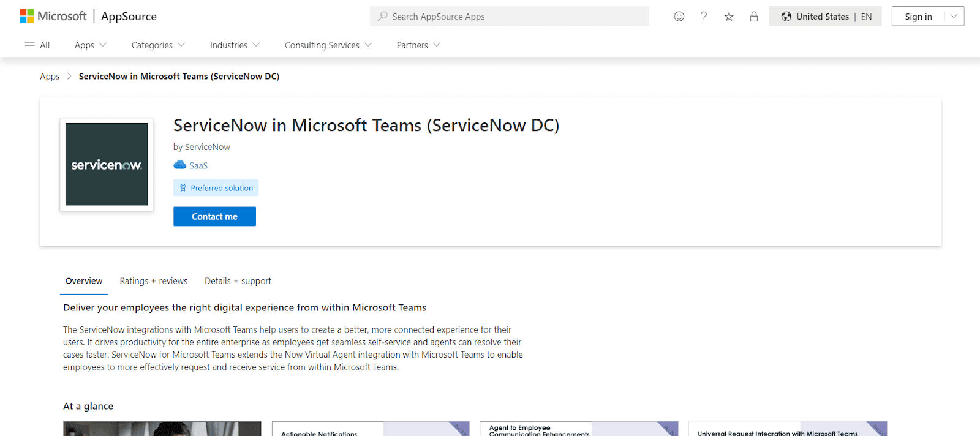Click the page title ServiceNow in Microsoft Teams

tap(366, 126)
